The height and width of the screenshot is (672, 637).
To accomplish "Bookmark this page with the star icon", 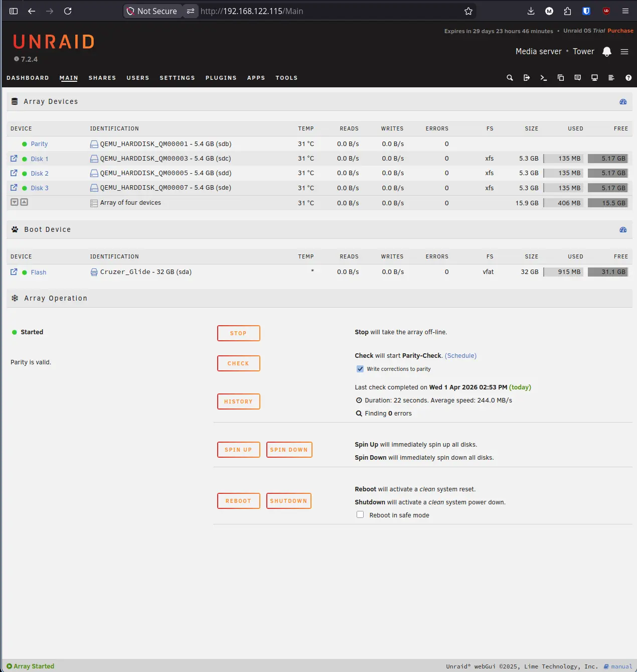I will [468, 11].
